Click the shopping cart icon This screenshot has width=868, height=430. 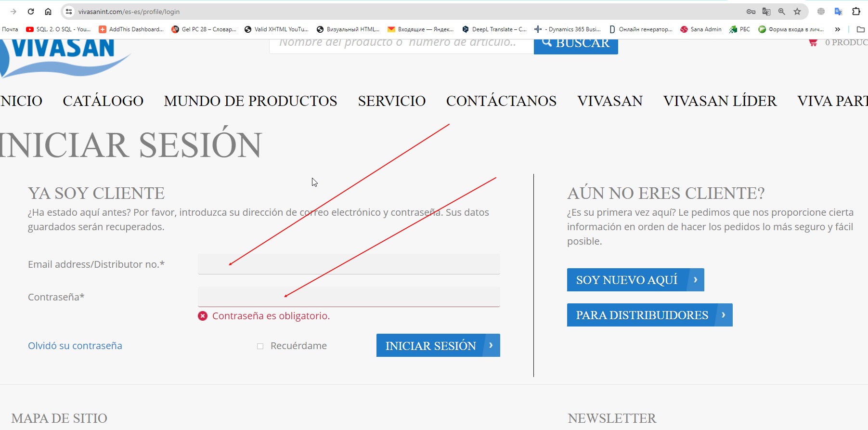(x=813, y=42)
